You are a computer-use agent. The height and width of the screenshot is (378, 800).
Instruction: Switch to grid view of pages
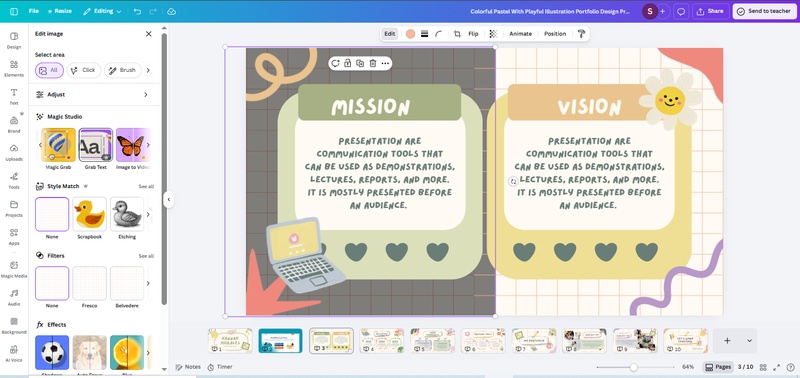(763, 367)
